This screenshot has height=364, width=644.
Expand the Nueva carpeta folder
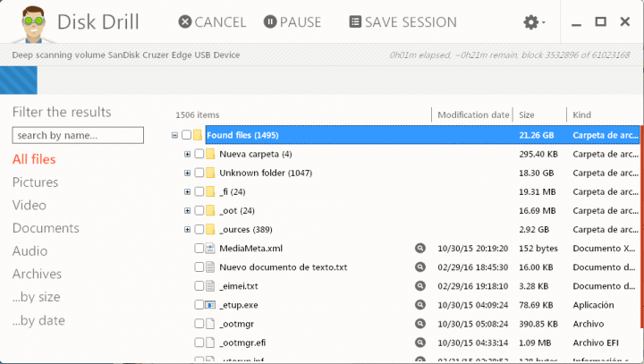click(x=187, y=154)
